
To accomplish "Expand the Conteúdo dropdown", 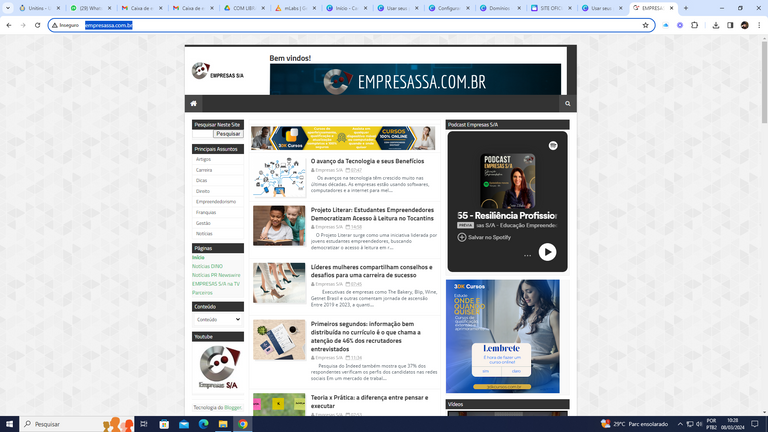I will [217, 319].
